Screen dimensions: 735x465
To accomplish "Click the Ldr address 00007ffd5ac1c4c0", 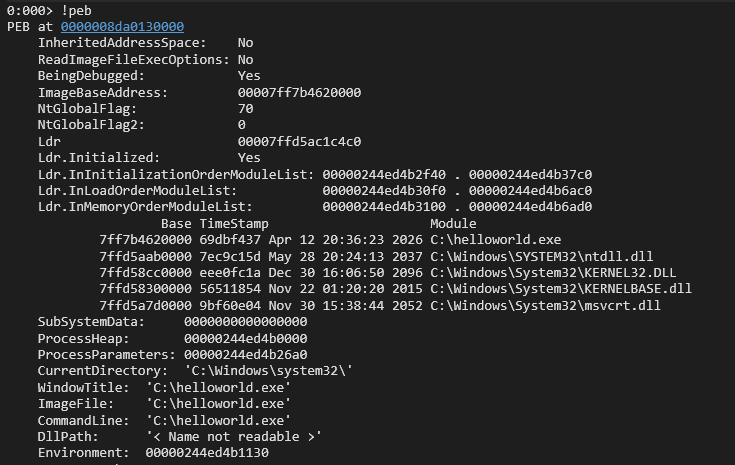I will coord(299,141).
